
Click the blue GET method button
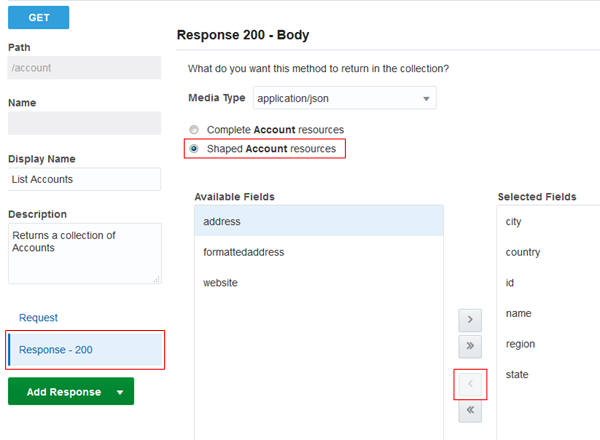[39, 17]
